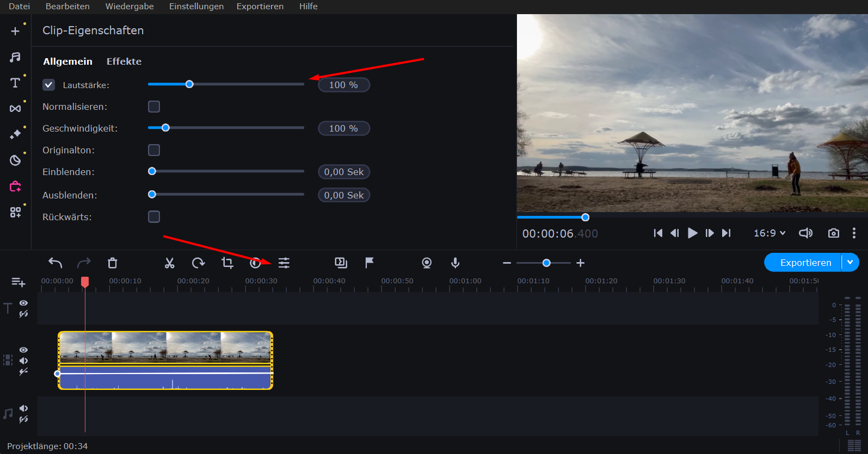
Task: Click the Einblenden slider handle
Action: click(152, 171)
